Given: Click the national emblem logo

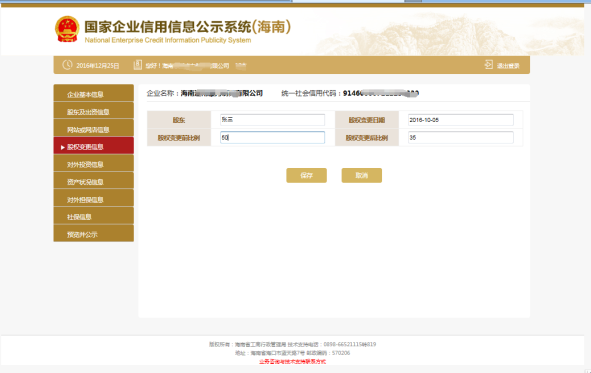Looking at the screenshot, I should tap(67, 29).
